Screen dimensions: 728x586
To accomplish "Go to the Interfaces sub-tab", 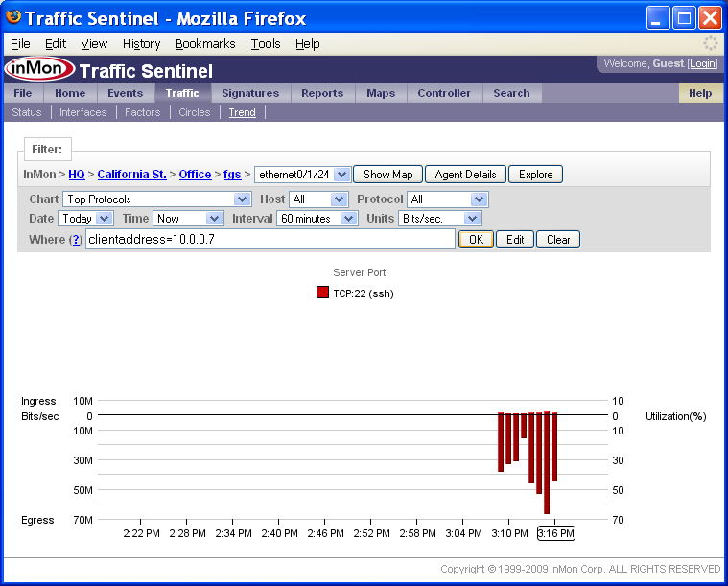I will coord(83,112).
